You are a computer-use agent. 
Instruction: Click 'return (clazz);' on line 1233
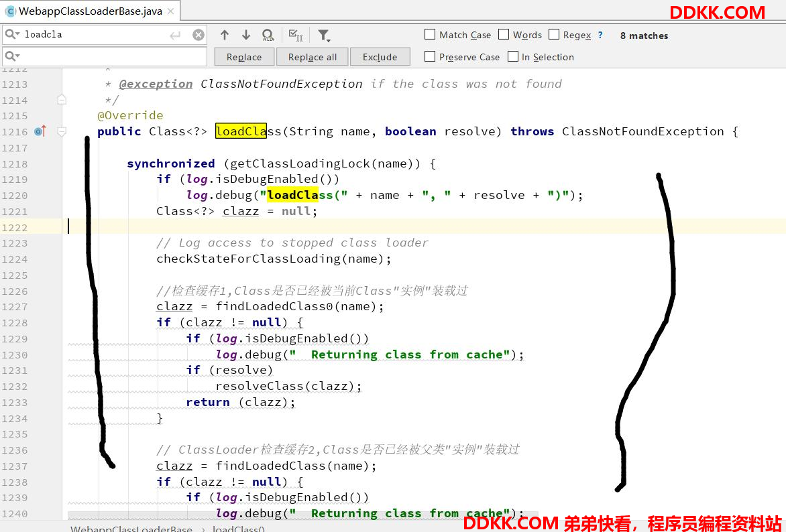[241, 402]
